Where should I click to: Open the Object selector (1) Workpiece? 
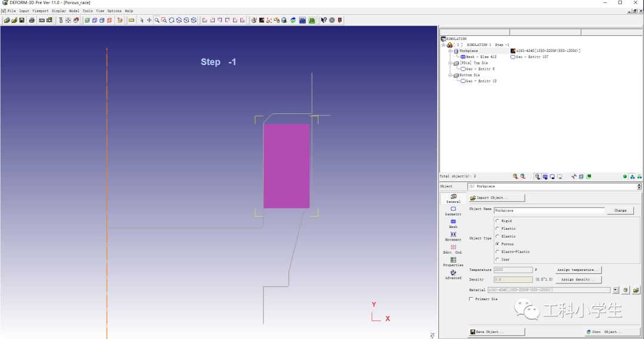pos(554,186)
